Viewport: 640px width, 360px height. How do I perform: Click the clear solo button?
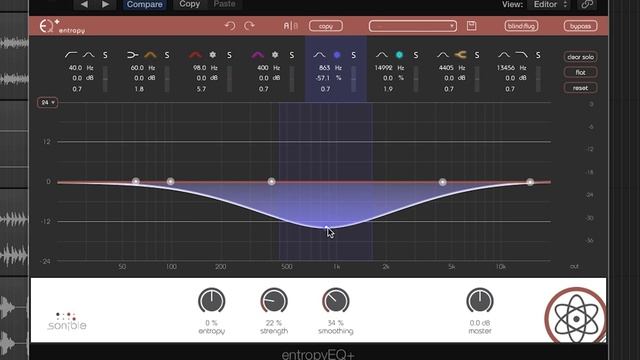tap(580, 57)
